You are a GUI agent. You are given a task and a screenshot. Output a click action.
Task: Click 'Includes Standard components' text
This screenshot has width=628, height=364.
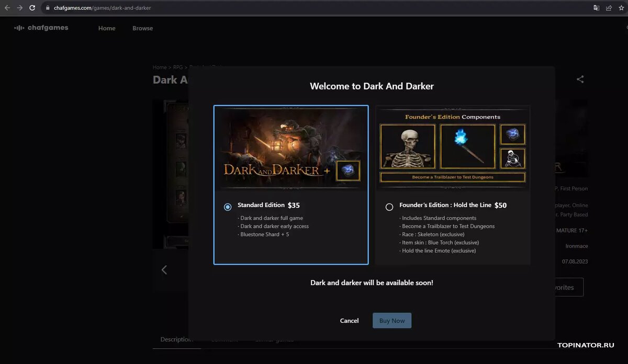[438, 218]
